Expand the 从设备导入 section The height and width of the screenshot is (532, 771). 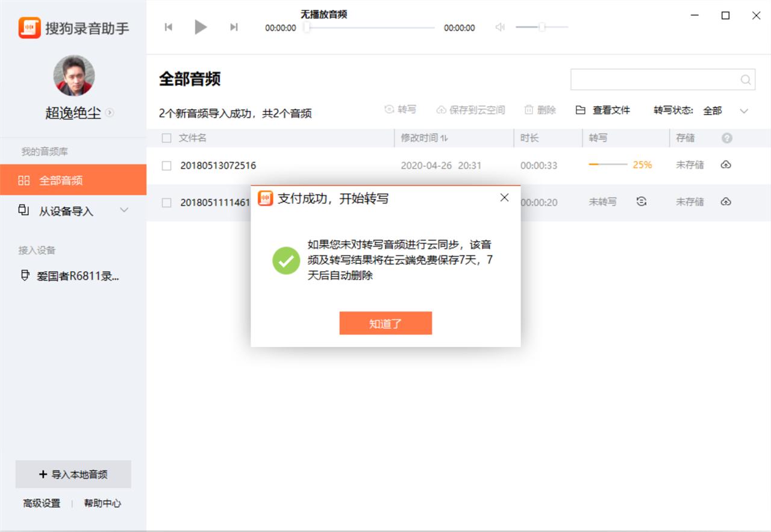124,210
